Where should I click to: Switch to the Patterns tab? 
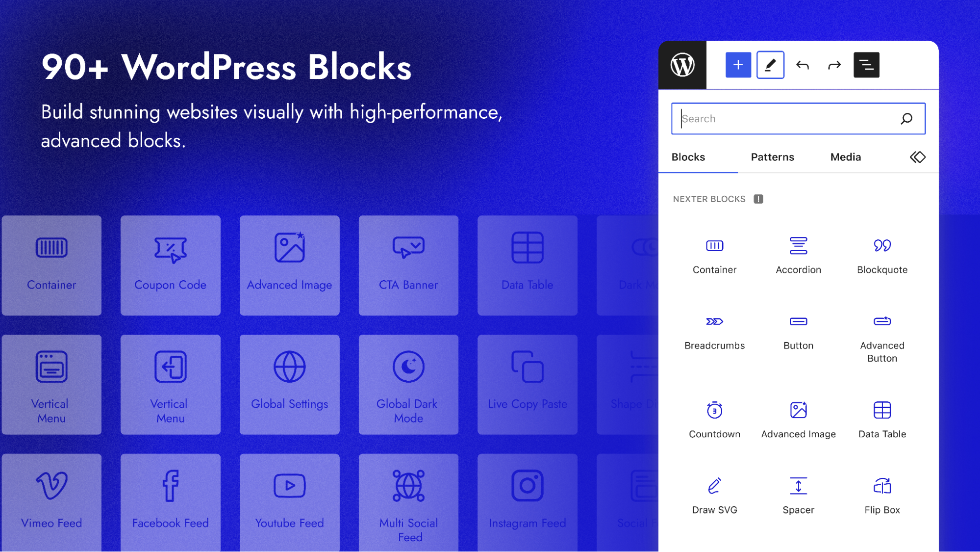tap(772, 157)
